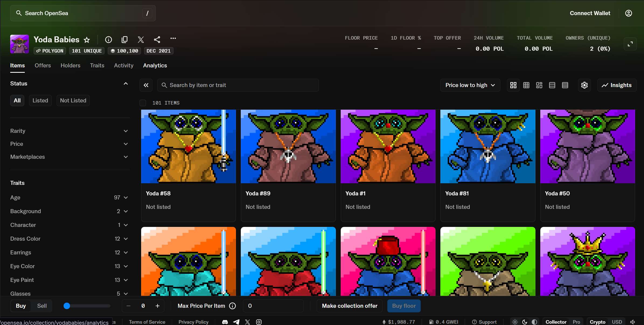Switch to Sell mode
The height and width of the screenshot is (325, 644).
pos(42,306)
